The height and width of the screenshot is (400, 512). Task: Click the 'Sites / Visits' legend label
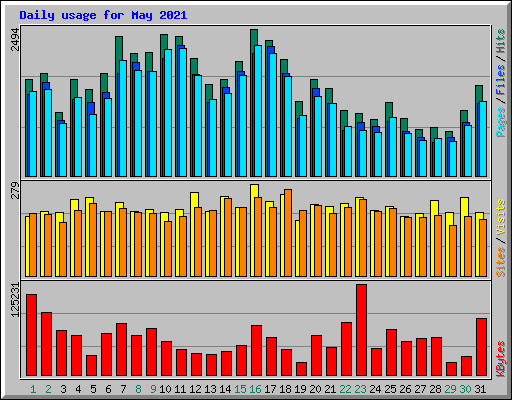point(501,238)
